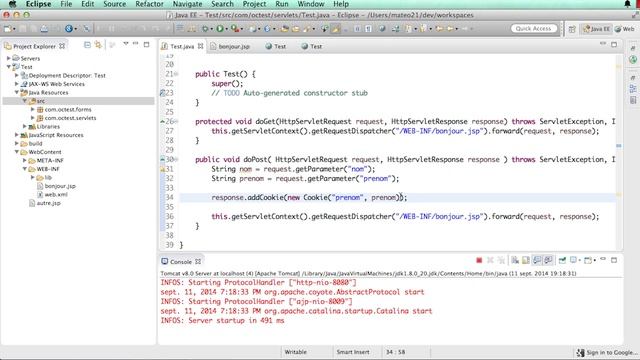This screenshot has width=640, height=360.
Task: Expand the com.octest.forms package
Action: pos(33,109)
